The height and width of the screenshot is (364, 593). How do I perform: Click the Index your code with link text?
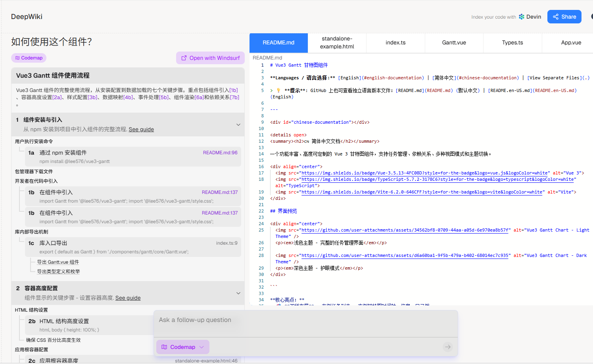pyautogui.click(x=493, y=17)
